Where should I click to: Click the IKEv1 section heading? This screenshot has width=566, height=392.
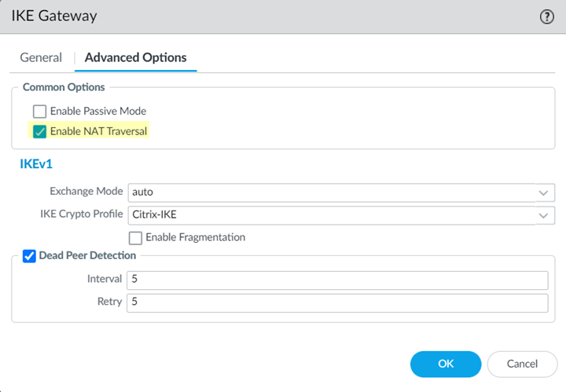(35, 164)
